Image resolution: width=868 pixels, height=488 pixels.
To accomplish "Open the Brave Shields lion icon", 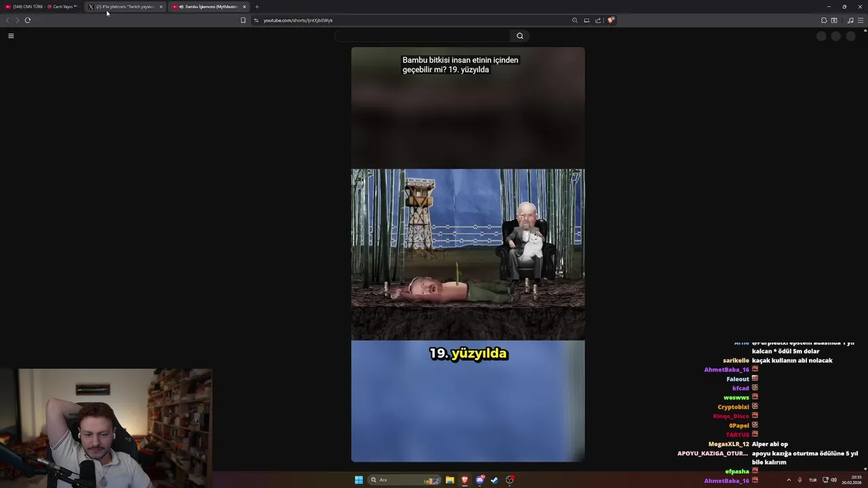I will click(610, 20).
